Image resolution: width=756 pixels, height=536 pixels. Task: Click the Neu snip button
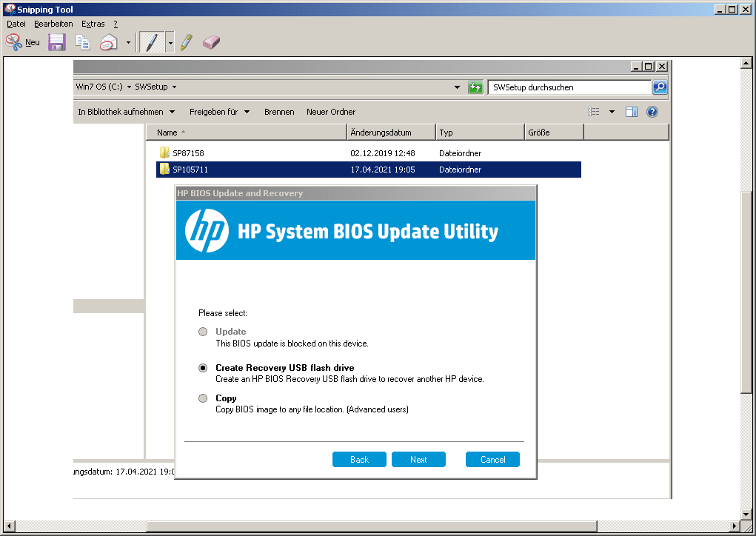[x=23, y=42]
